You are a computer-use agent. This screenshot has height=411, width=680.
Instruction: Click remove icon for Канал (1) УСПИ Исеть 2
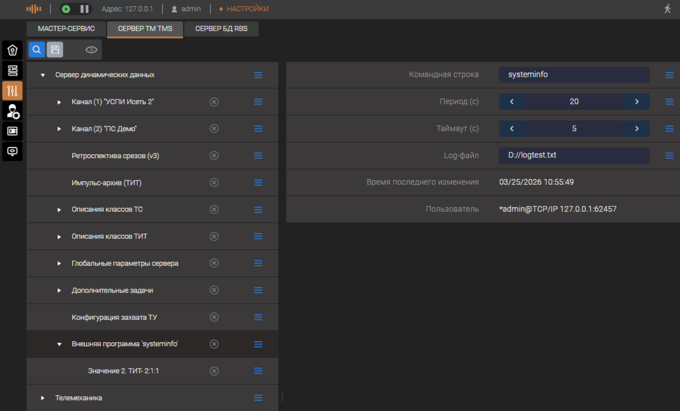[214, 102]
